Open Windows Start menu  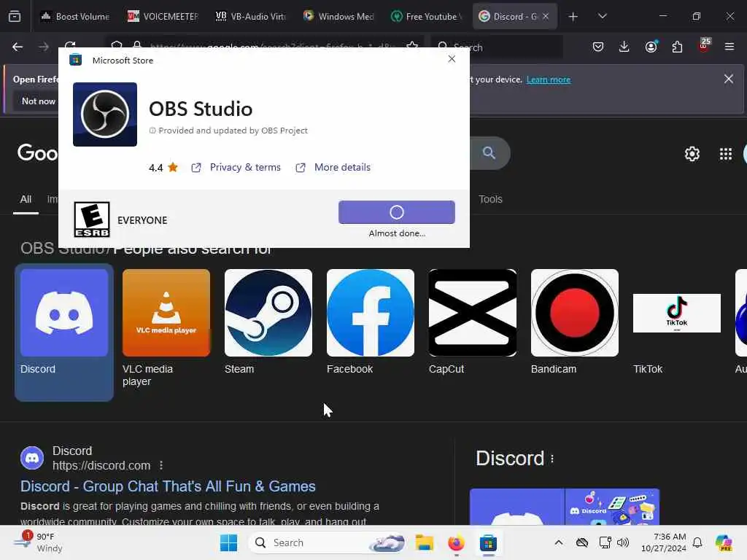(x=228, y=542)
